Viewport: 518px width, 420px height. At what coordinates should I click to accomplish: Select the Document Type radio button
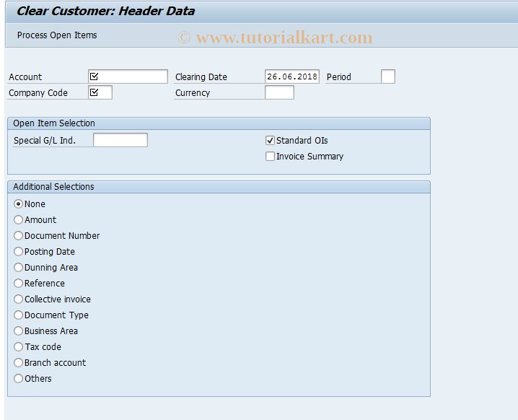19,315
